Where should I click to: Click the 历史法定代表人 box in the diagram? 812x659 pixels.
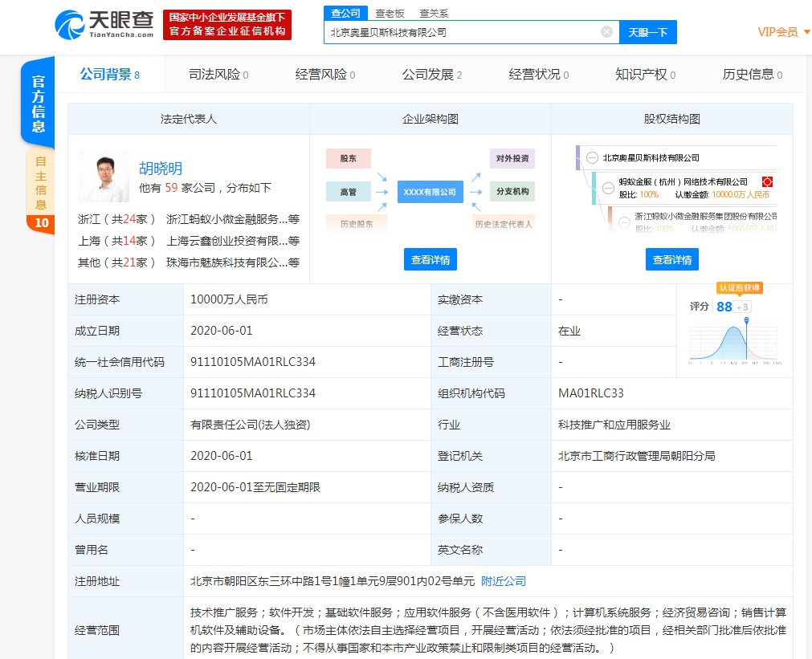(504, 224)
